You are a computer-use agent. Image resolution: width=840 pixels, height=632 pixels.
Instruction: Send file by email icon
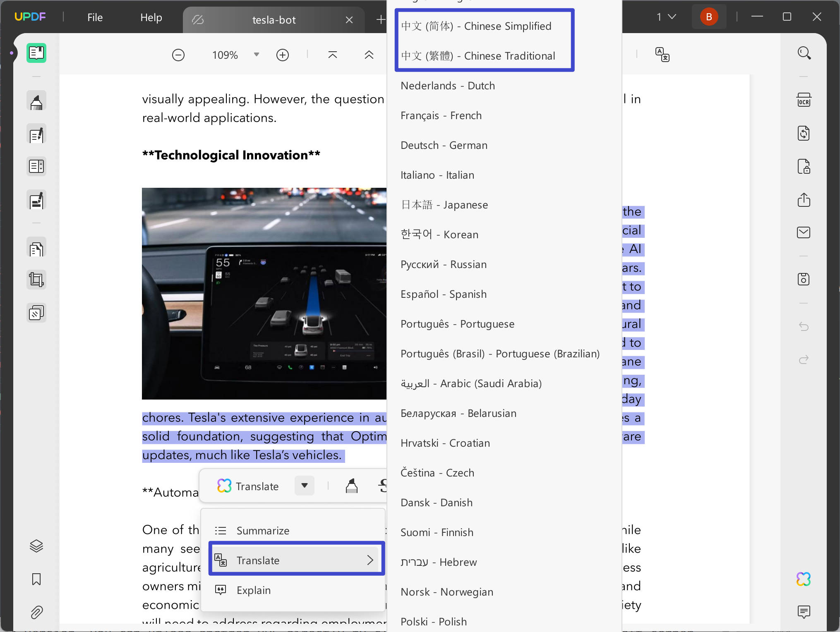pyautogui.click(x=804, y=232)
